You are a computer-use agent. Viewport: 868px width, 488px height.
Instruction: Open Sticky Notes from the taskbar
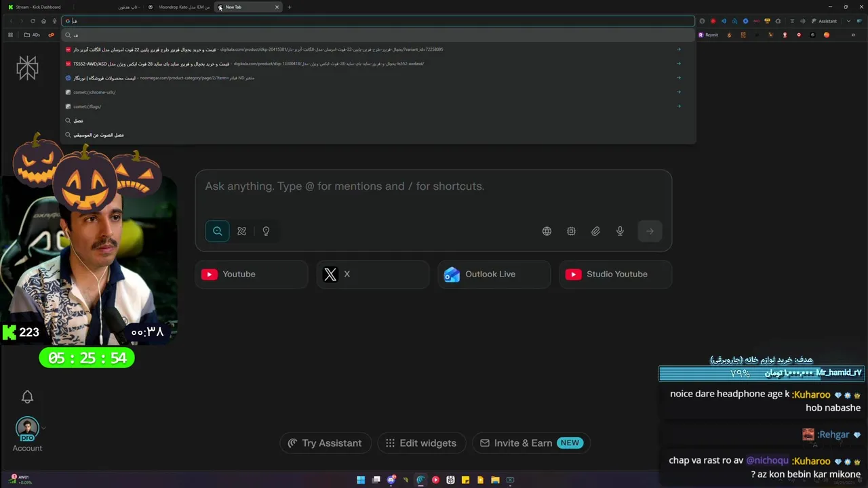pyautogui.click(x=465, y=480)
